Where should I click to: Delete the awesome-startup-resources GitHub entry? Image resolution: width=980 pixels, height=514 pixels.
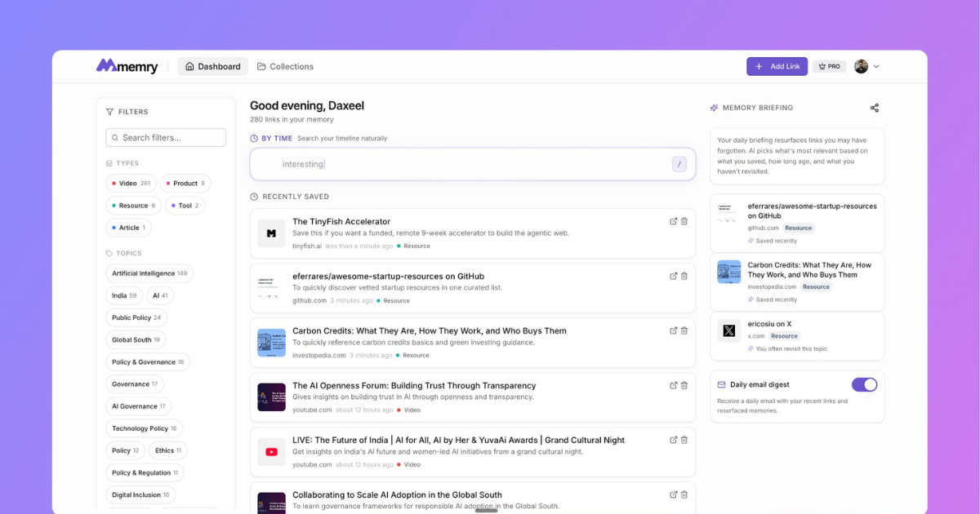pyautogui.click(x=684, y=276)
